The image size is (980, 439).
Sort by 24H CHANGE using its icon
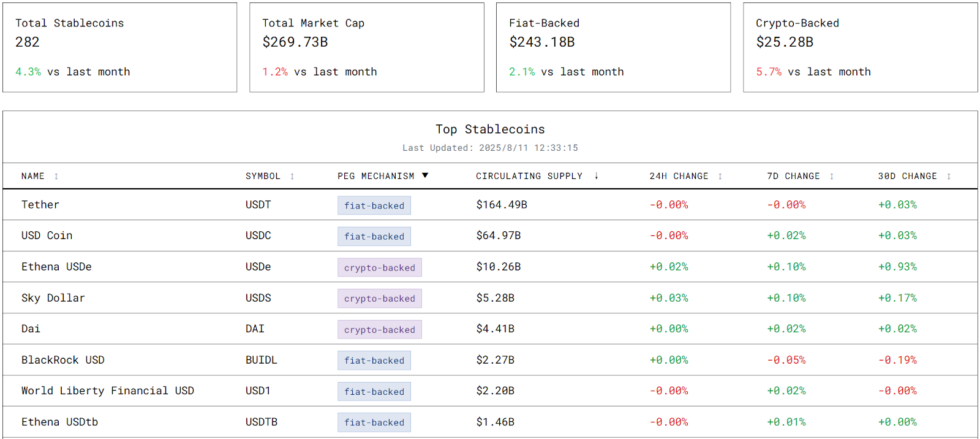pyautogui.click(x=720, y=177)
